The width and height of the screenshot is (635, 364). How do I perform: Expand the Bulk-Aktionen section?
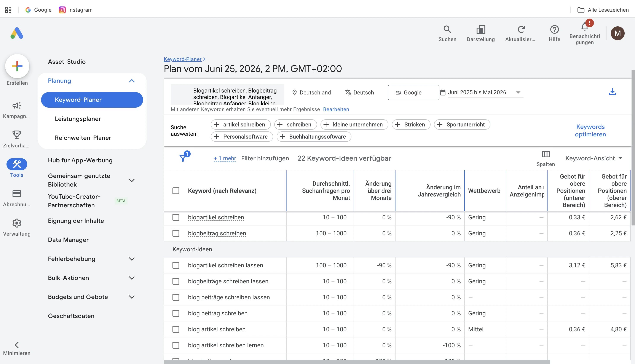pyautogui.click(x=132, y=278)
